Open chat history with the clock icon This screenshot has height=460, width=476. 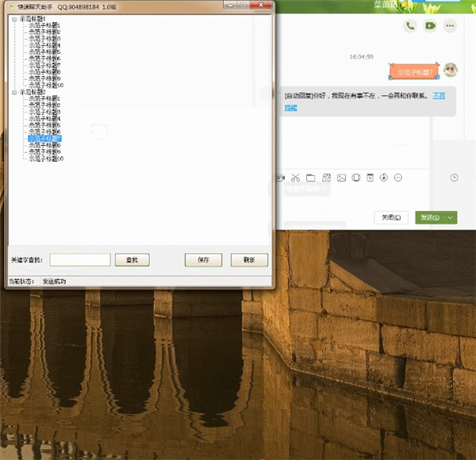tap(454, 178)
